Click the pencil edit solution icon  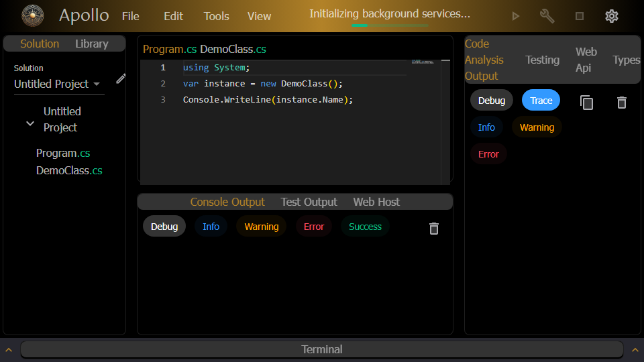(121, 78)
